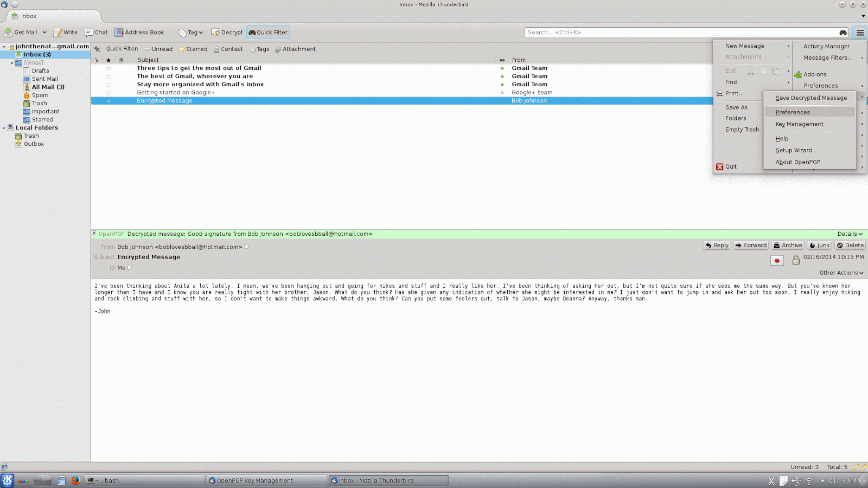This screenshot has height=488, width=868.
Task: Click the Add-ons puzzle piece icon
Action: (798, 74)
